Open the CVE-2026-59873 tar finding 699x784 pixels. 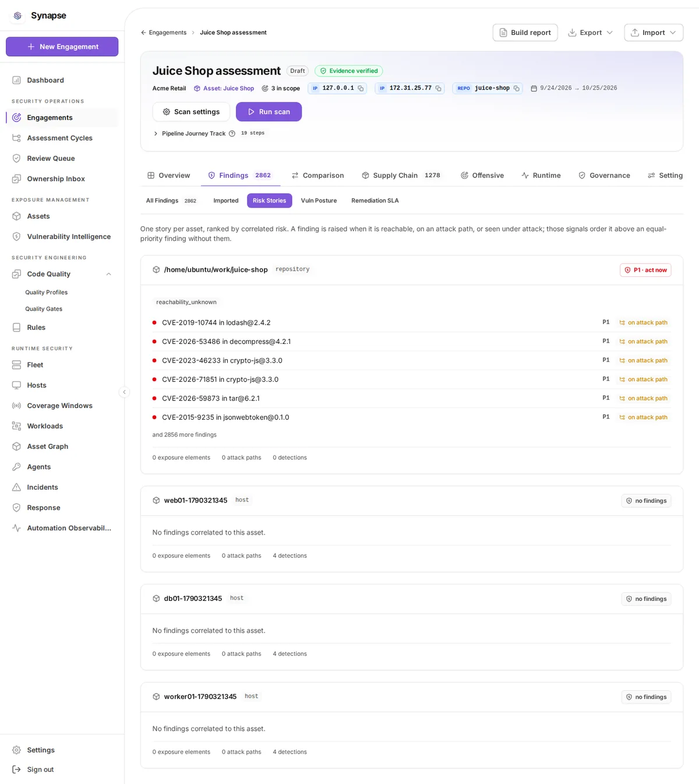tap(411, 398)
